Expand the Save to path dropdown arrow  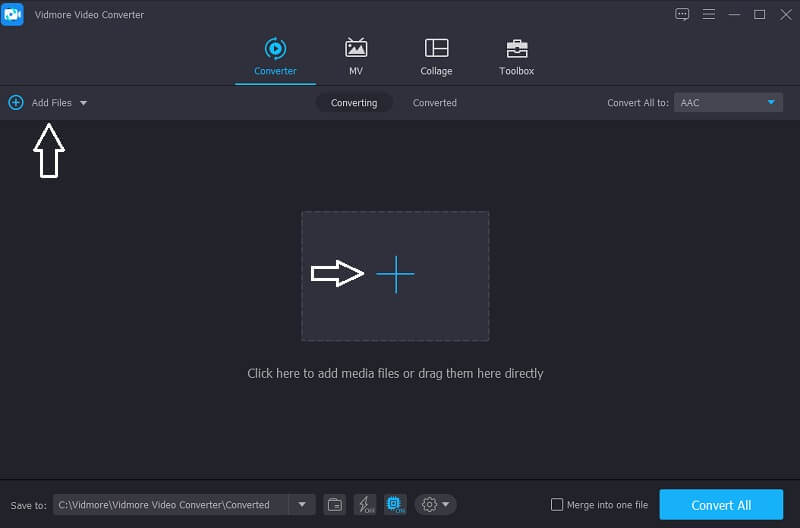[303, 505]
